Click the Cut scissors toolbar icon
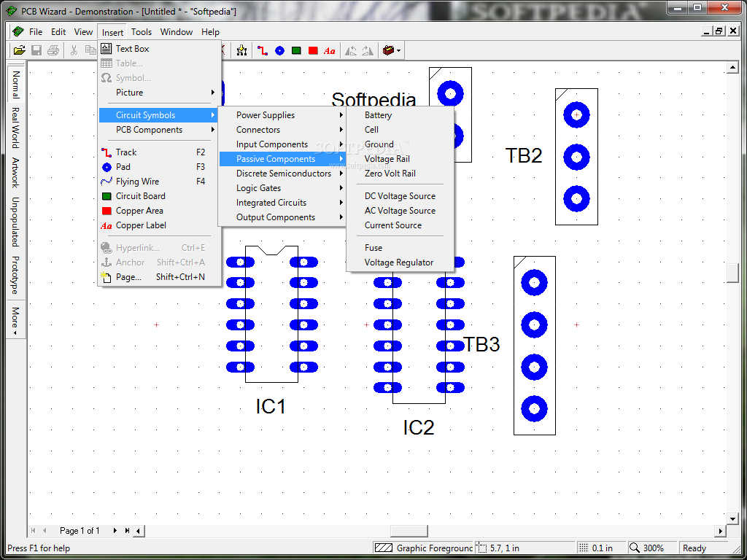Screen dimensions: 747x560 (74, 50)
